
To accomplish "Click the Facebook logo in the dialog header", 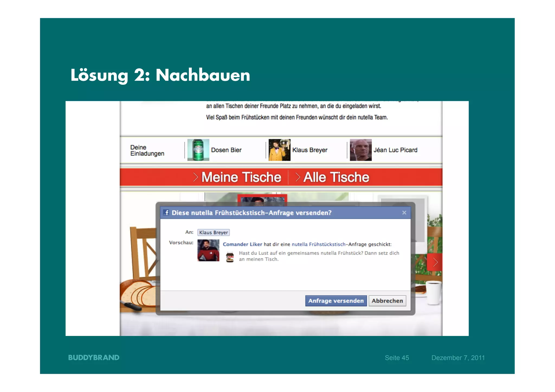I will pyautogui.click(x=166, y=213).
